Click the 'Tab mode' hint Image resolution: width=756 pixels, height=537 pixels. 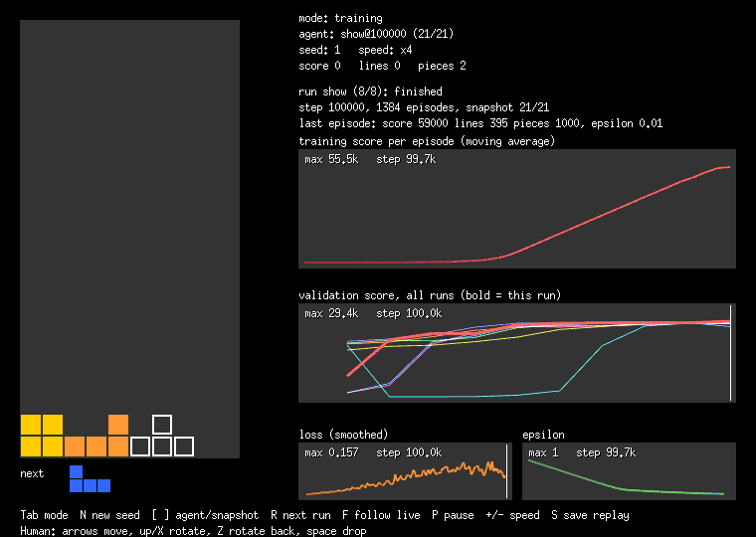click(x=44, y=515)
